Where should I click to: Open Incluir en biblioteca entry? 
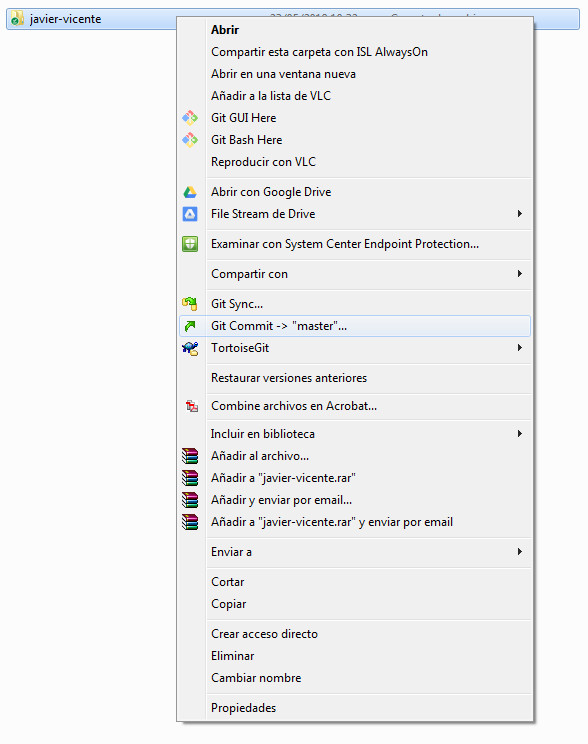(355, 434)
